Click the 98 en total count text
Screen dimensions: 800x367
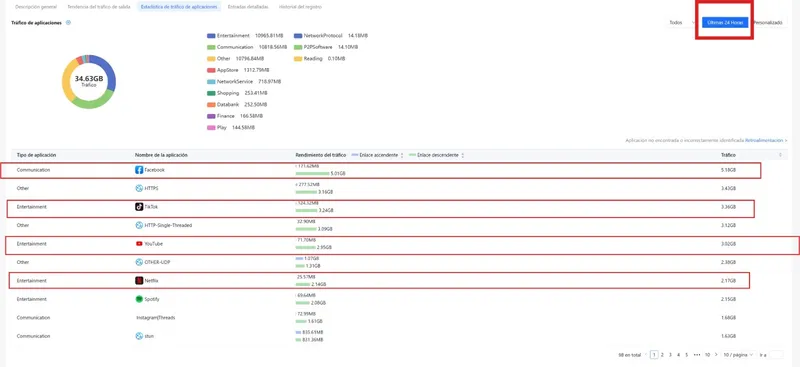click(x=629, y=354)
